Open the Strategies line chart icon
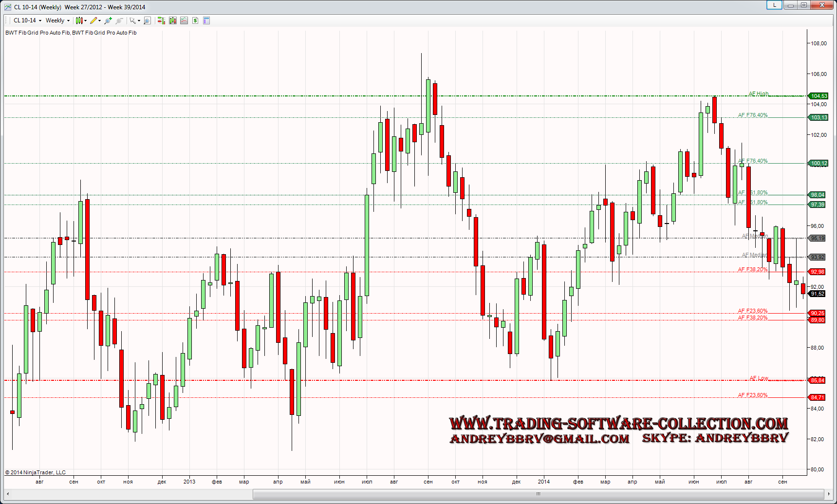The height and width of the screenshot is (504, 837). pyautogui.click(x=184, y=20)
